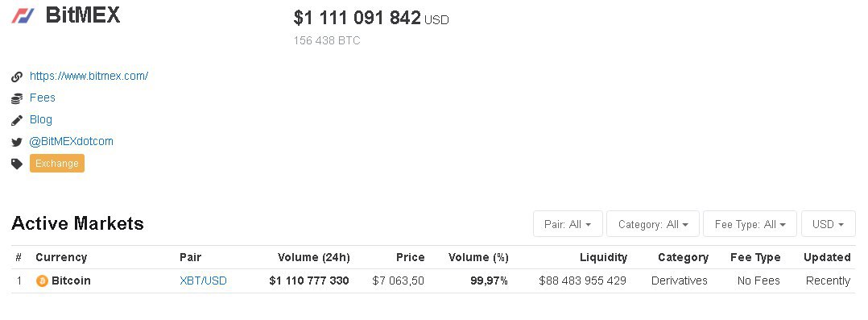Open the XBT/USD pair link

pos(203,281)
